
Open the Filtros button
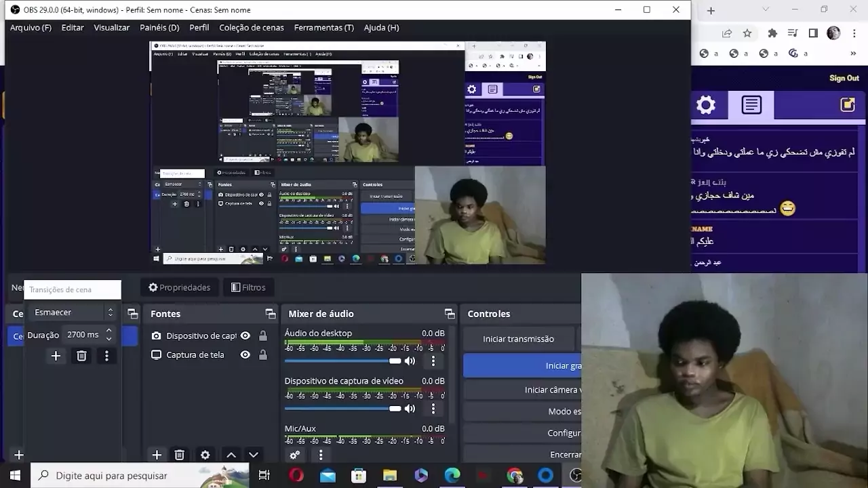[248, 287]
